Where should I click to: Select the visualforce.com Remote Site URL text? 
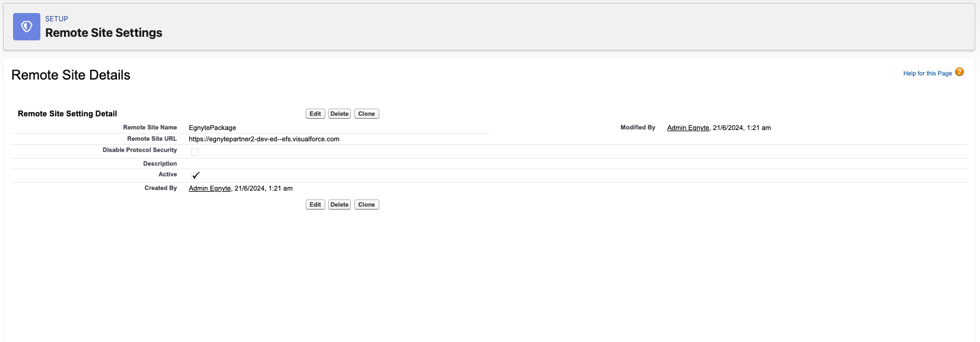pyautogui.click(x=264, y=139)
